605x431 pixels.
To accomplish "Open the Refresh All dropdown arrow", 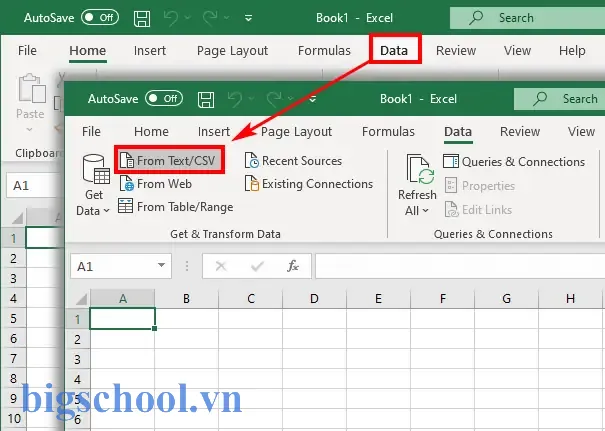I will tap(426, 211).
